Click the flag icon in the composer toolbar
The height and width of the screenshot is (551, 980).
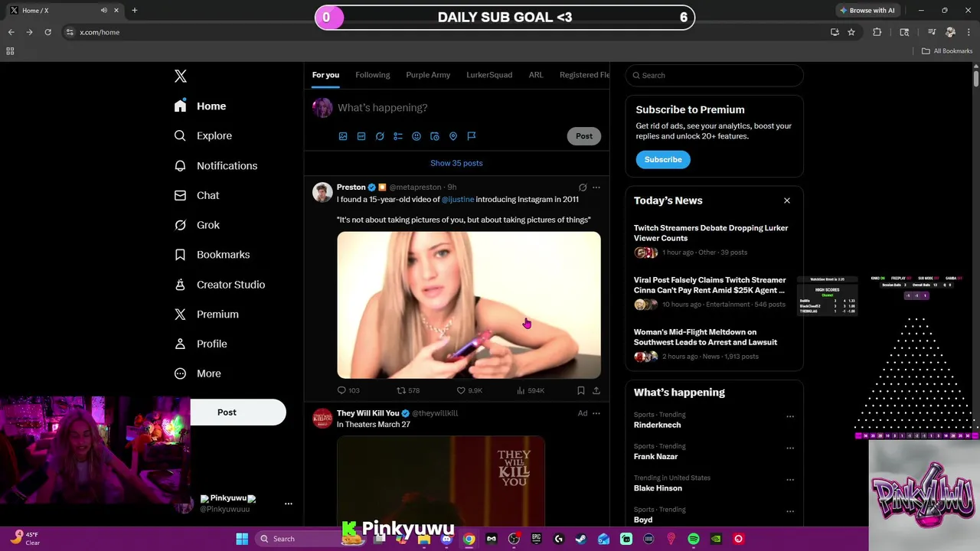(x=472, y=136)
